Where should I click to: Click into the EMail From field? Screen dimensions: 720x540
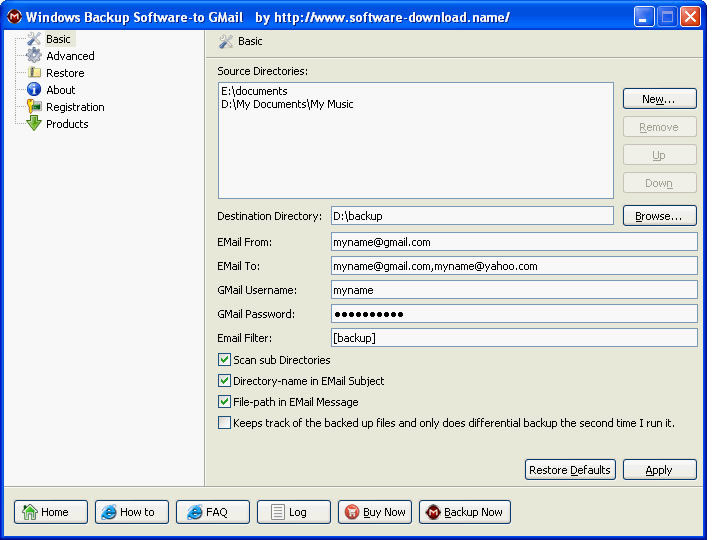pyautogui.click(x=514, y=242)
